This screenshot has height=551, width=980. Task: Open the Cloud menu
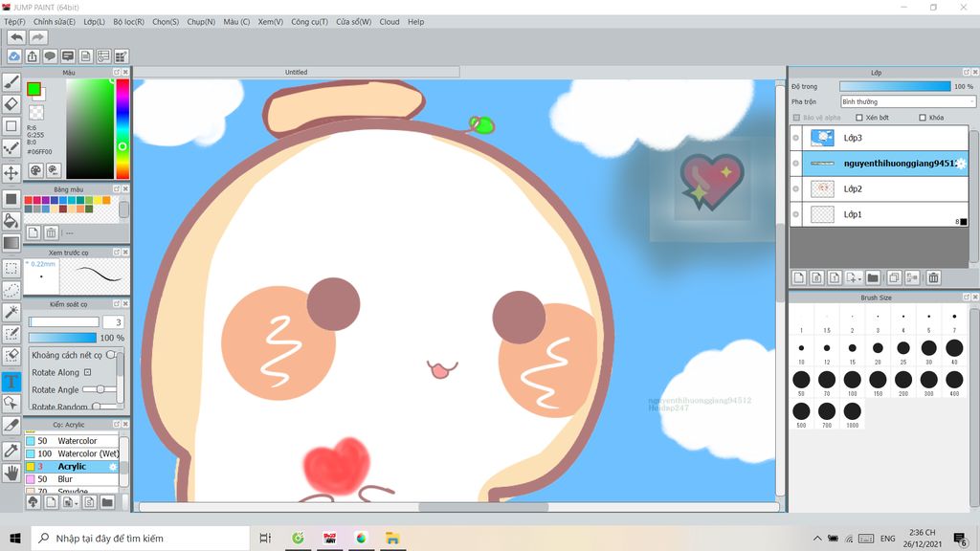[x=390, y=22]
